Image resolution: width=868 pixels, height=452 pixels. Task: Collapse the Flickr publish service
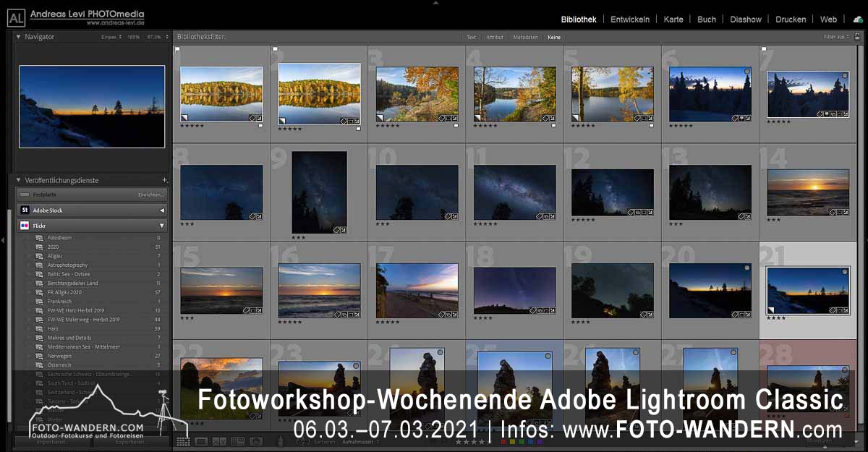162,226
